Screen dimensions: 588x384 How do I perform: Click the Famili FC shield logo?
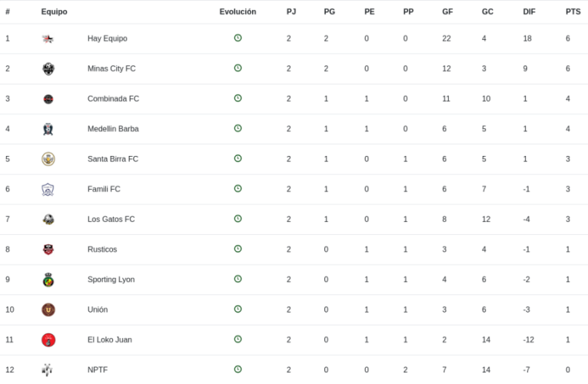coord(48,189)
